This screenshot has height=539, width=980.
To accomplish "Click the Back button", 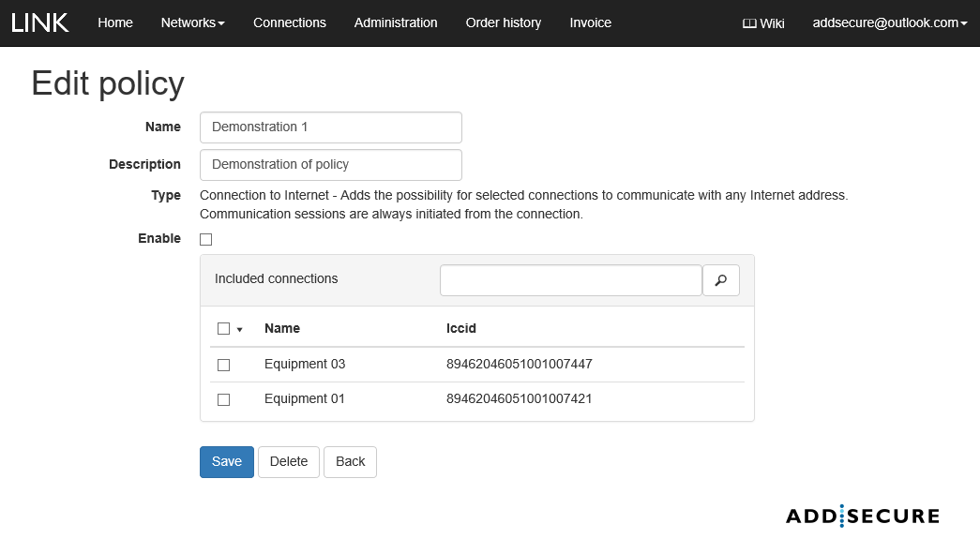I will (x=350, y=462).
